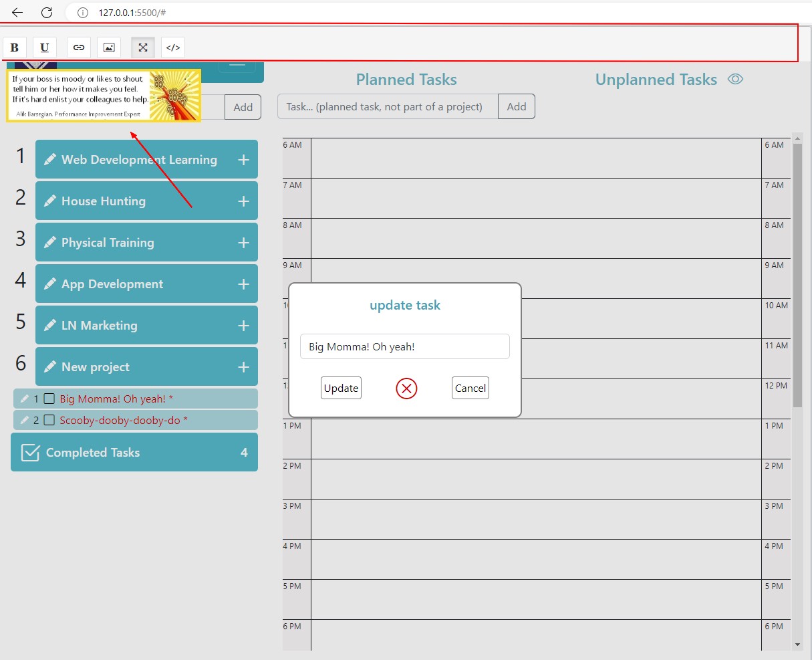Viewport: 812px width, 660px height.
Task: Check the checkbox for Scooby-dooby-dooby-do
Action: pyautogui.click(x=49, y=420)
